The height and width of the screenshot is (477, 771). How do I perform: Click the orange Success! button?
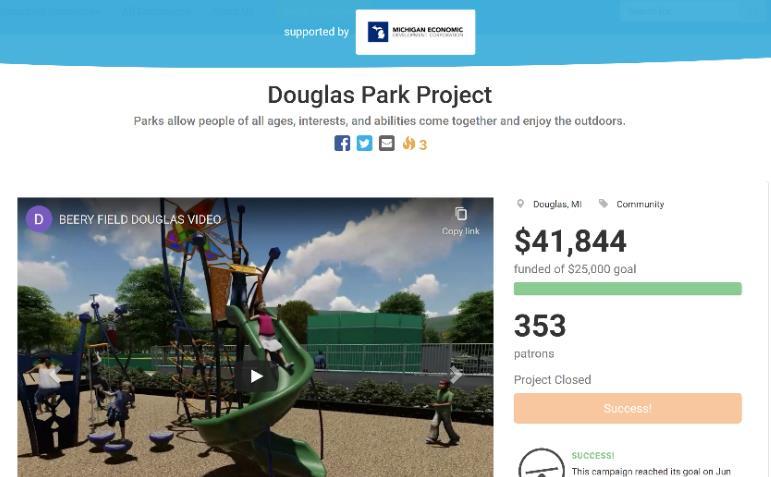(627, 408)
